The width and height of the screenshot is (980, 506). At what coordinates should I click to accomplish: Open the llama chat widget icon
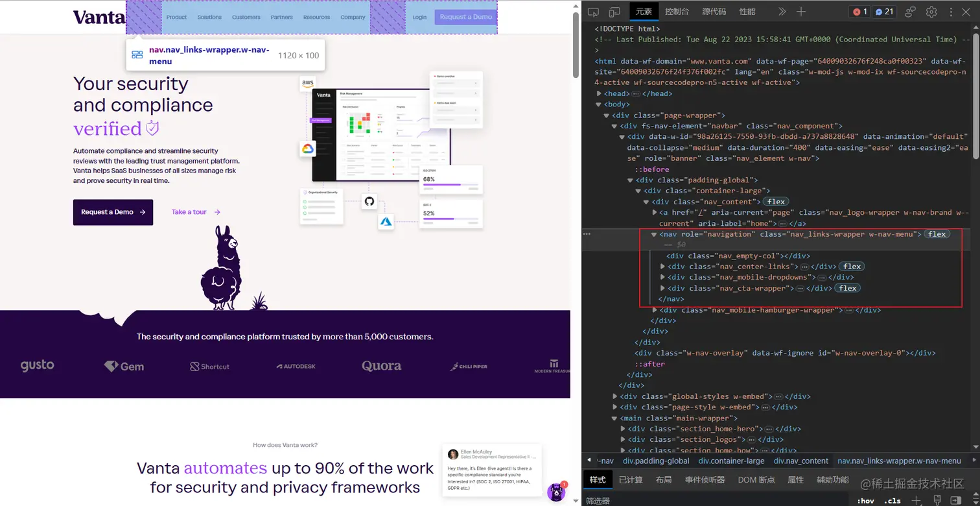[556, 492]
